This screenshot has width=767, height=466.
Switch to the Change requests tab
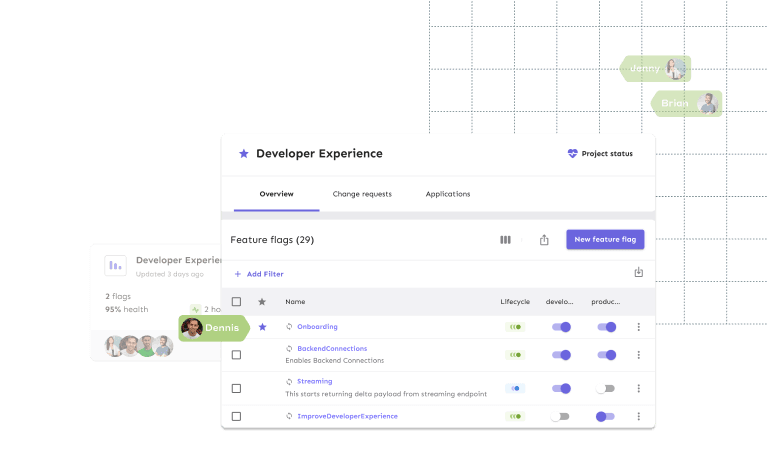point(362,194)
